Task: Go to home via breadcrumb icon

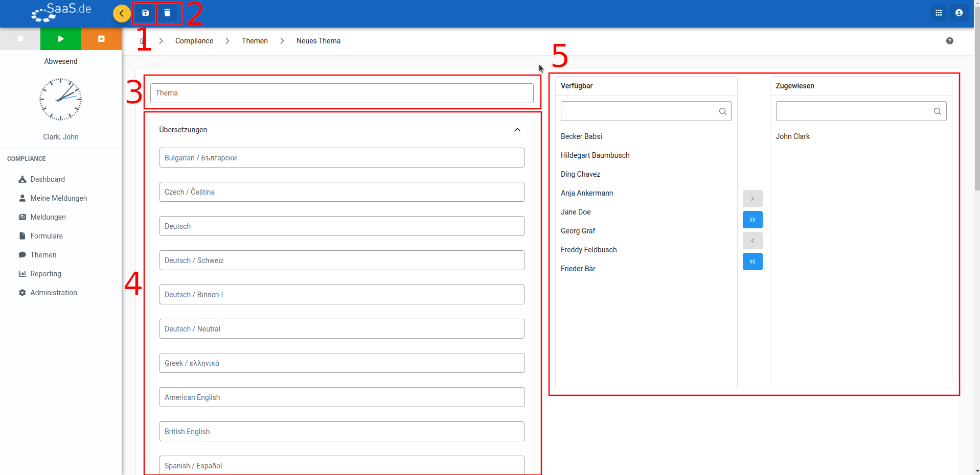Action: point(143,41)
